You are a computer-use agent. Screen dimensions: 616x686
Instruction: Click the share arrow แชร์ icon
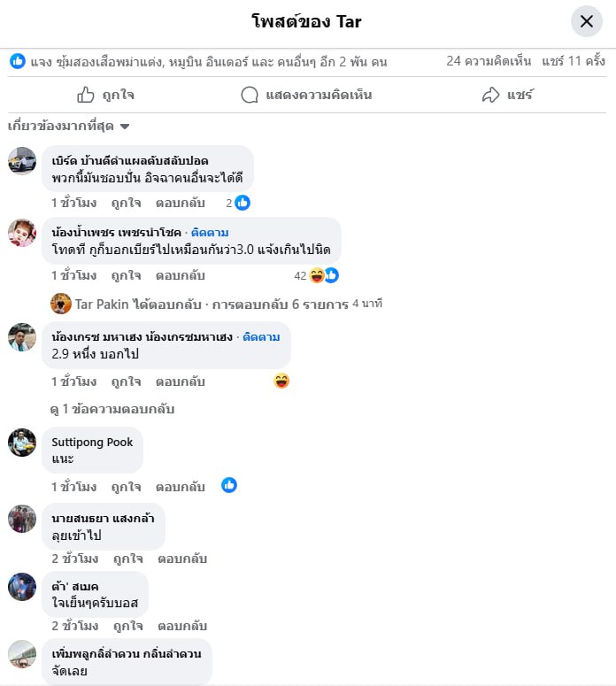(490, 95)
